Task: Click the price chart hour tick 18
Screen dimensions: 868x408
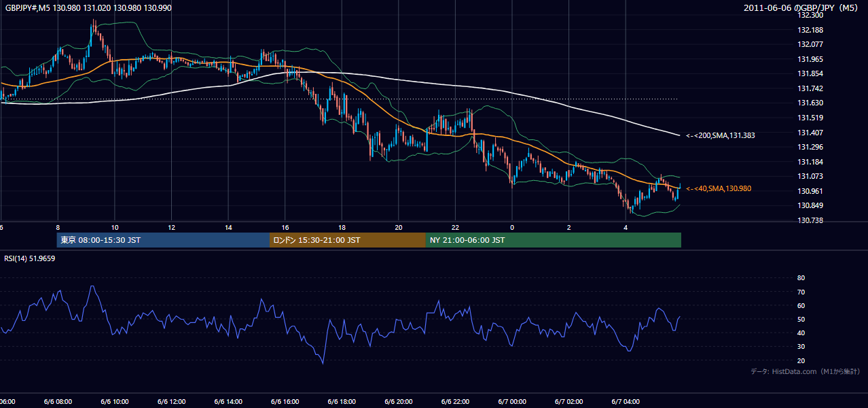Action: tap(342, 227)
